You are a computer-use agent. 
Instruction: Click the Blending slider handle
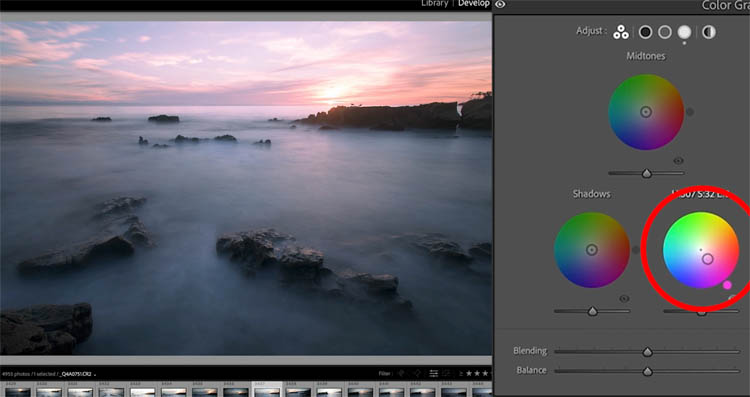(x=647, y=352)
